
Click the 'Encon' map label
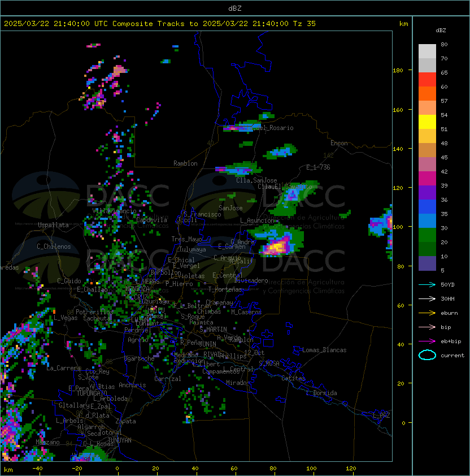click(x=339, y=143)
